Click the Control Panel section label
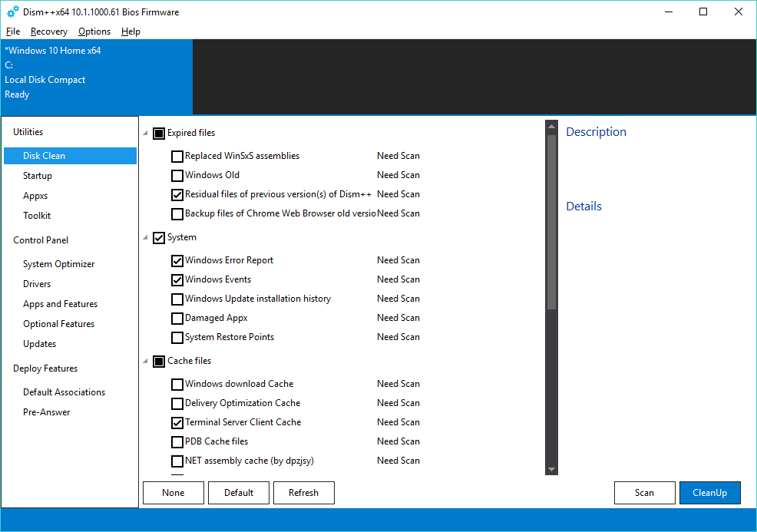Image resolution: width=757 pixels, height=532 pixels. click(41, 240)
